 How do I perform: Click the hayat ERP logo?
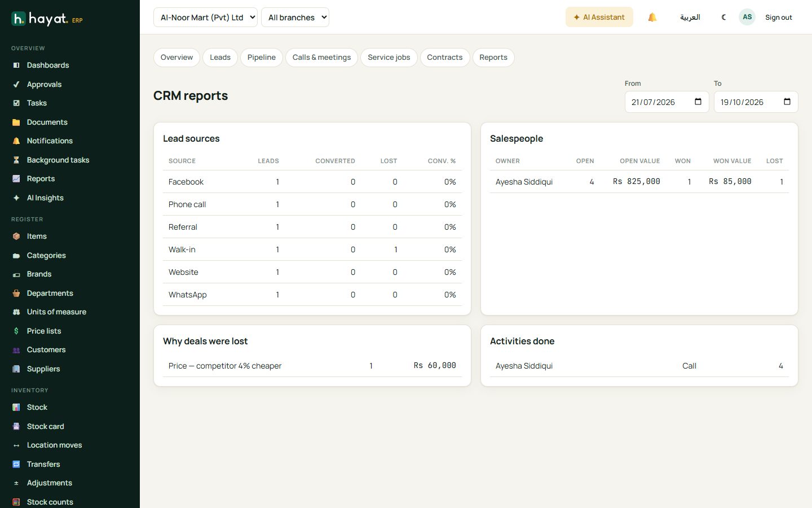coord(47,19)
